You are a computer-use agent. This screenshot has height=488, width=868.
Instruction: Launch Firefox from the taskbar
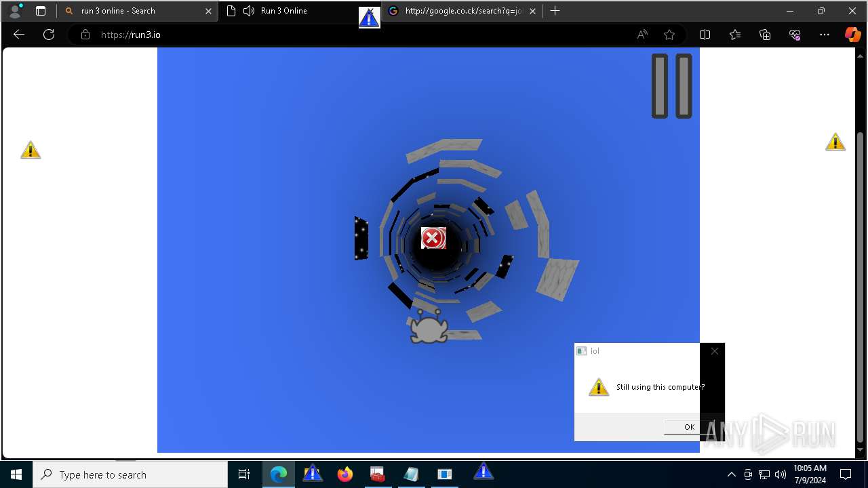[x=345, y=474]
